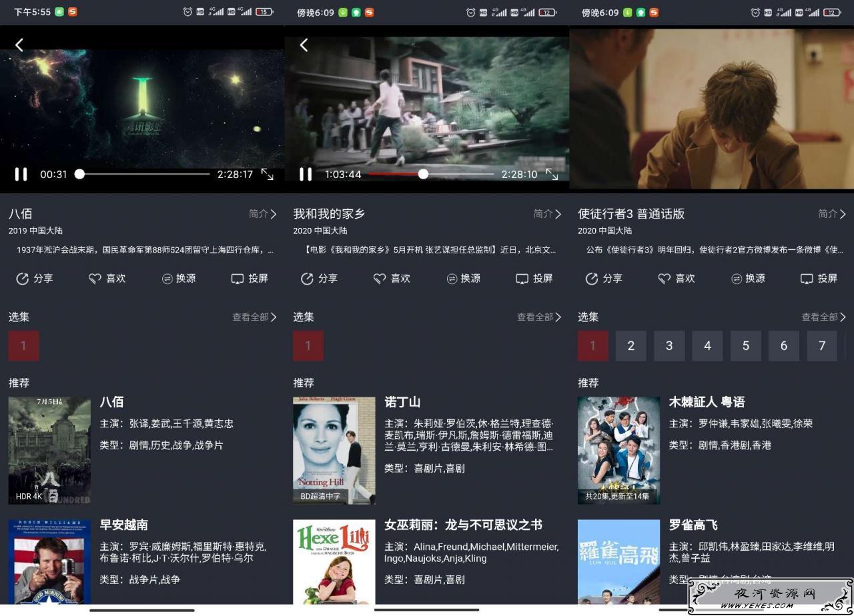Select episode 3 of 使徒行者3
The width and height of the screenshot is (854, 616).
tap(669, 345)
